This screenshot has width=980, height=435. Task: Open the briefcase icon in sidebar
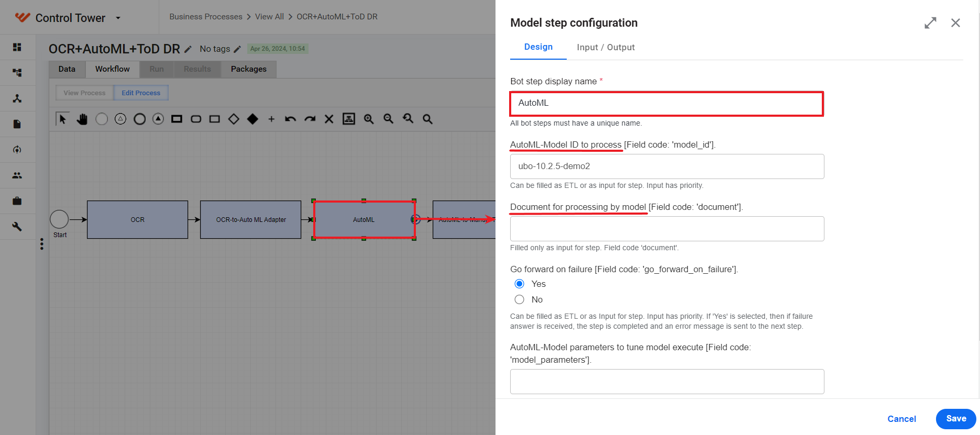(17, 201)
